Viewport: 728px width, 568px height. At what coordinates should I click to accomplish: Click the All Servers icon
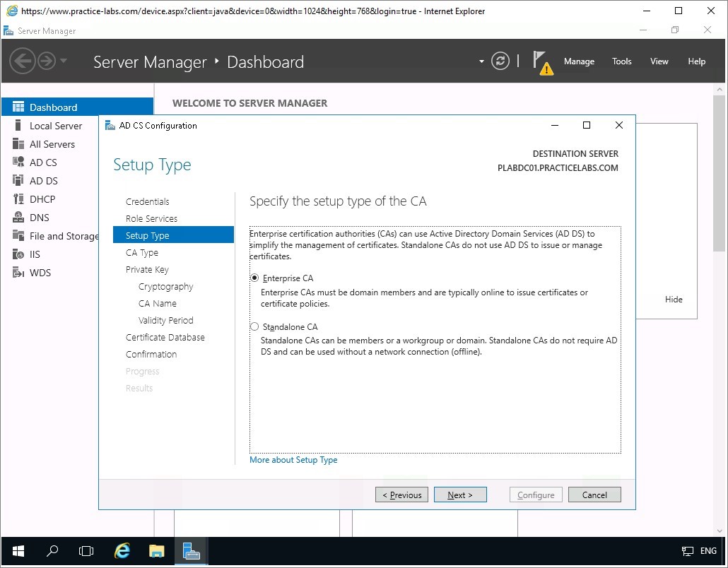pos(18,144)
